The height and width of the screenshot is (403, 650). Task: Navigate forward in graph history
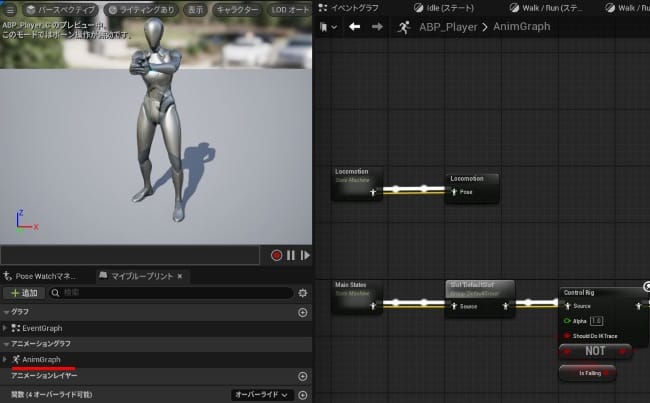(x=377, y=27)
